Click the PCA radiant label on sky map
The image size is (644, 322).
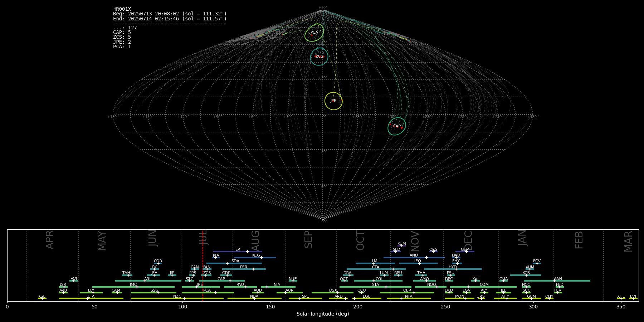pos(314,33)
